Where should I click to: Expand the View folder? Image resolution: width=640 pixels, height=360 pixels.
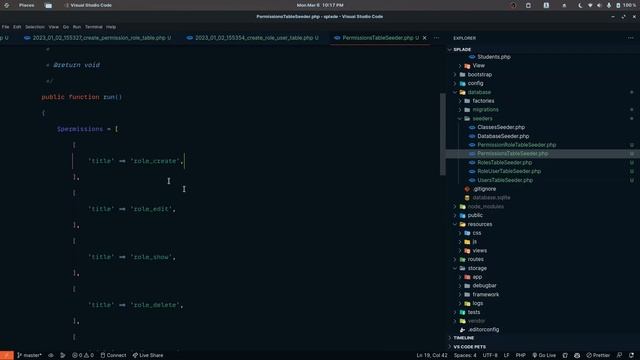pyautogui.click(x=460, y=66)
